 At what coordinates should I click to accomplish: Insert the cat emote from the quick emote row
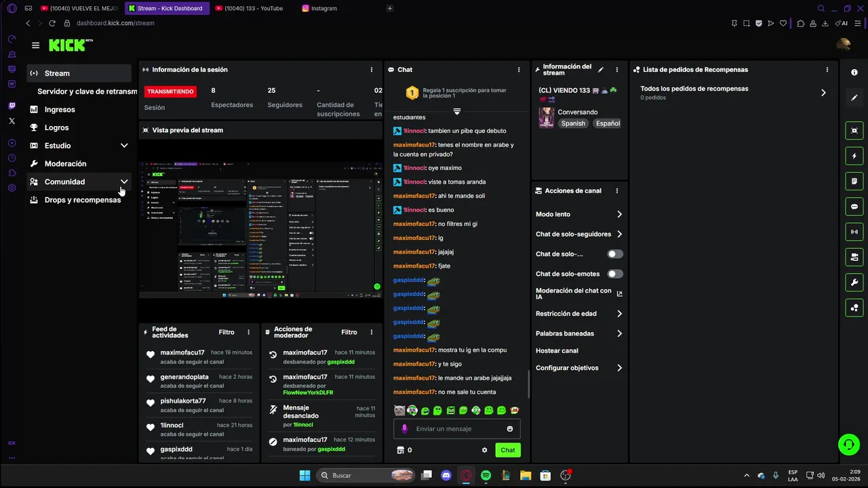399,411
